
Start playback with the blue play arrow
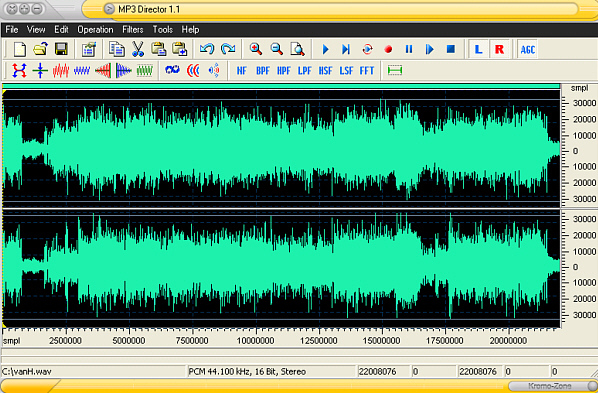coord(325,49)
